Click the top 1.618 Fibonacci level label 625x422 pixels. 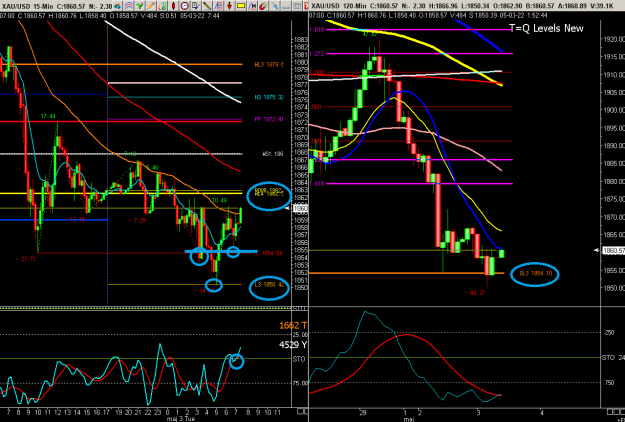[317, 29]
